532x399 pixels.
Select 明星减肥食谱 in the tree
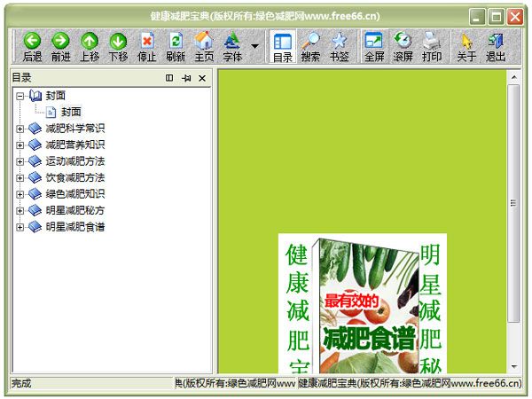point(75,227)
